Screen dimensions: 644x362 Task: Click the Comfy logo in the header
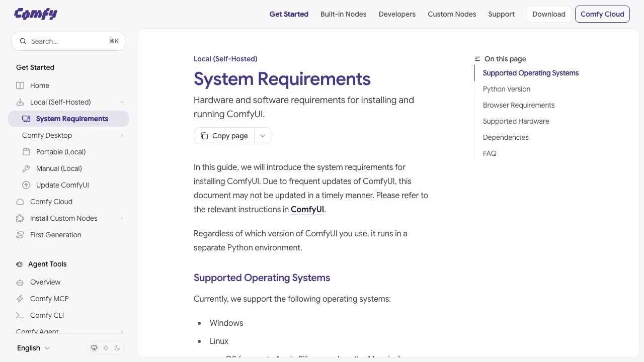(36, 14)
